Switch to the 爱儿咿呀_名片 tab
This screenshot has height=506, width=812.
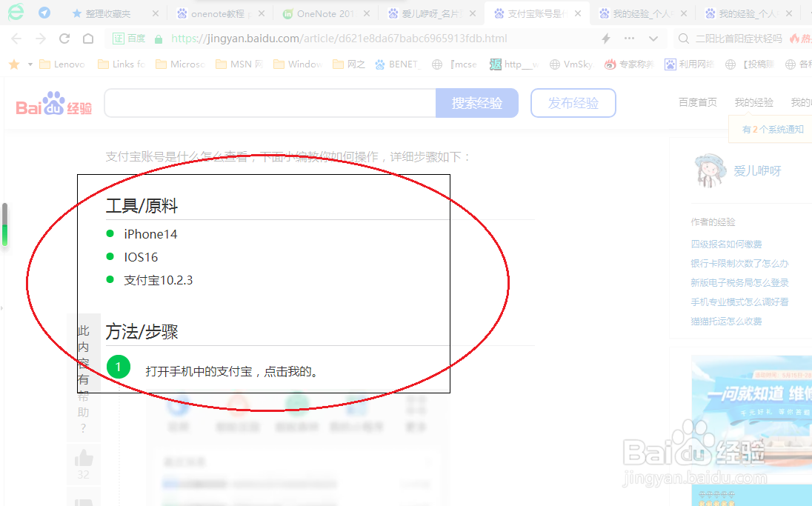(x=431, y=13)
